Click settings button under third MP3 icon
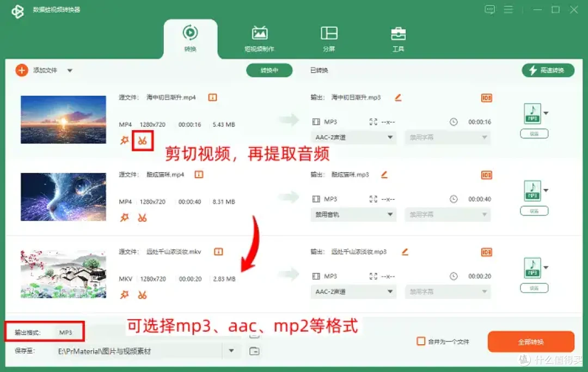This screenshot has width=588, height=372. [x=534, y=288]
